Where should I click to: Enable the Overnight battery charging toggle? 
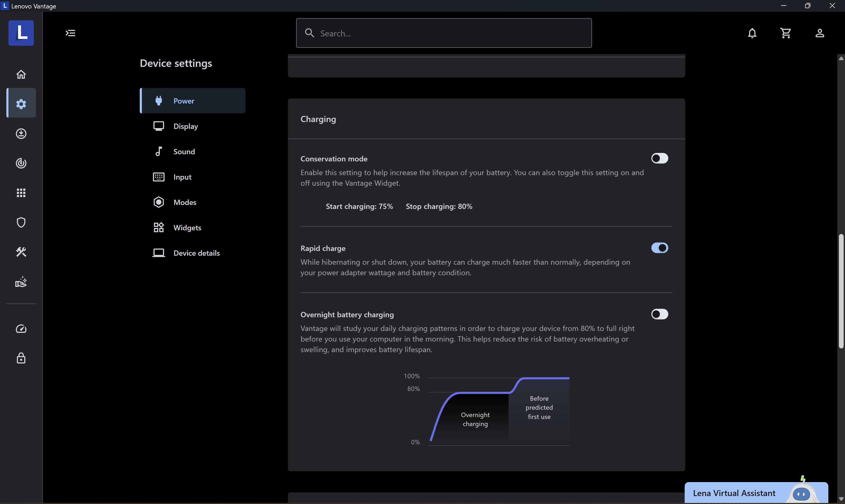pos(659,314)
